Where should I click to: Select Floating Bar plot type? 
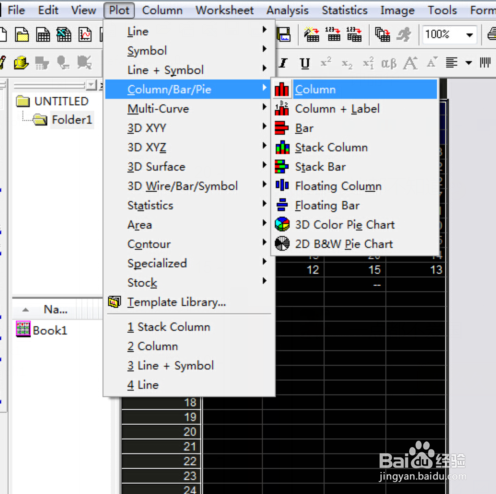(x=355, y=205)
